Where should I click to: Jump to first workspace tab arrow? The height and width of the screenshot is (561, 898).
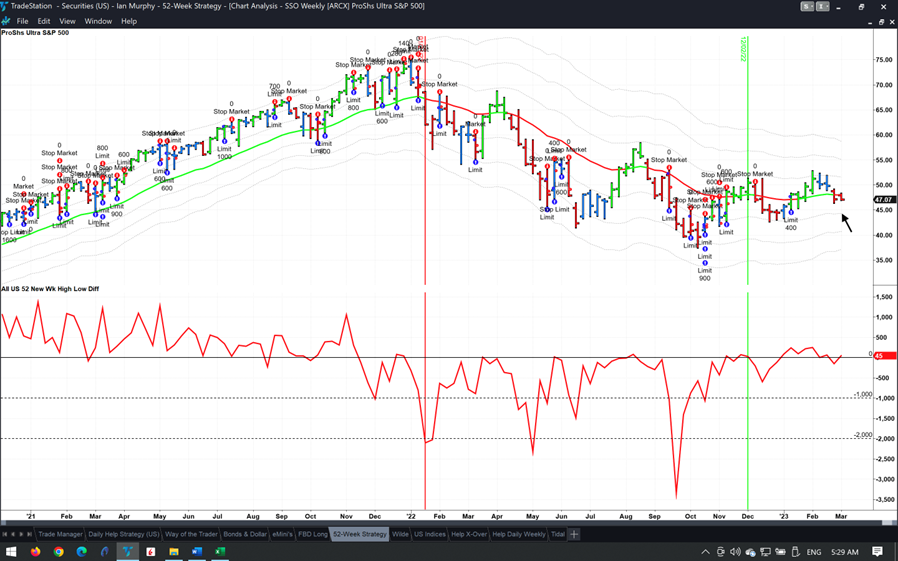[x=5, y=534]
